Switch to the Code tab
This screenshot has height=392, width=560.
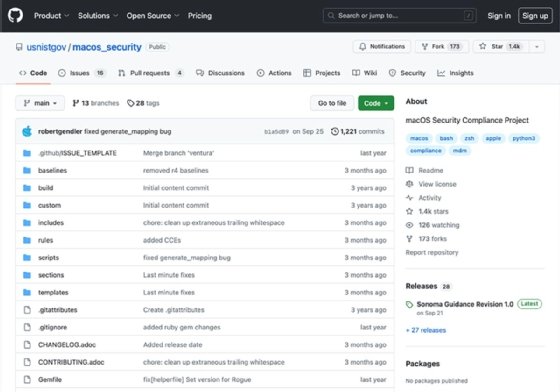33,73
